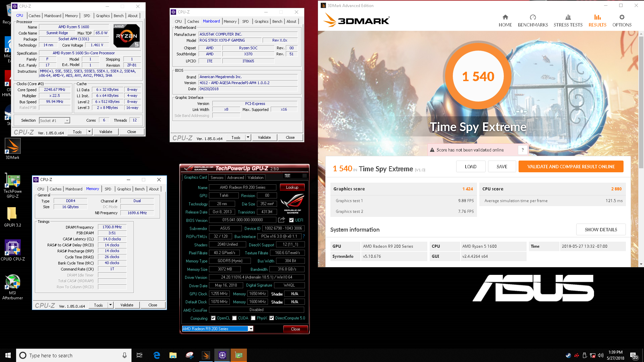Open the Action Center notifications icon
Screen dimensions: 644x362
(634, 355)
